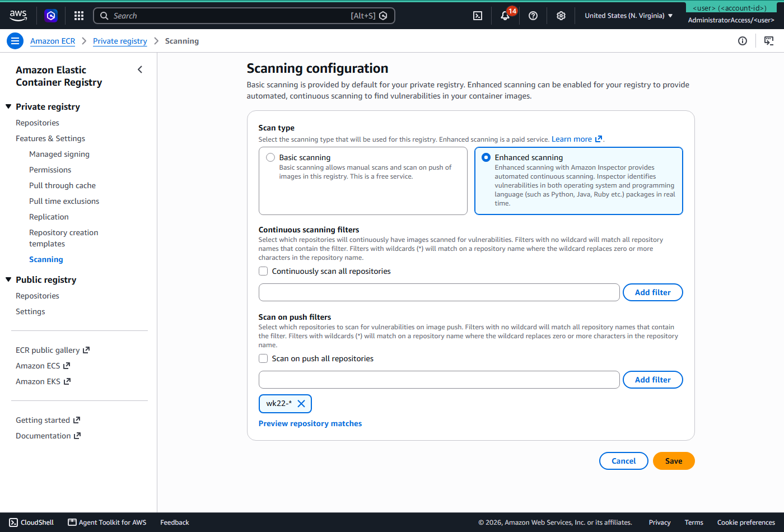Viewport: 784px width, 532px height.
Task: Click Add filter for scan on push
Action: click(653, 380)
